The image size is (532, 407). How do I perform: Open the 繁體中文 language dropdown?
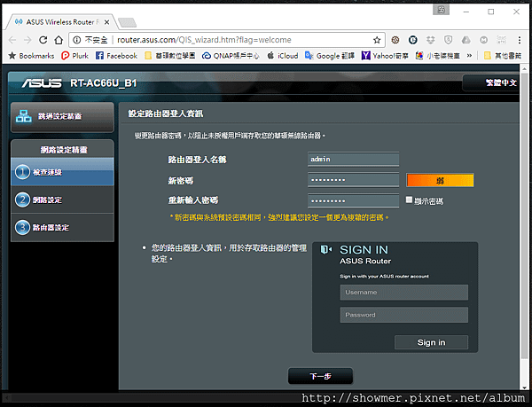(491, 82)
